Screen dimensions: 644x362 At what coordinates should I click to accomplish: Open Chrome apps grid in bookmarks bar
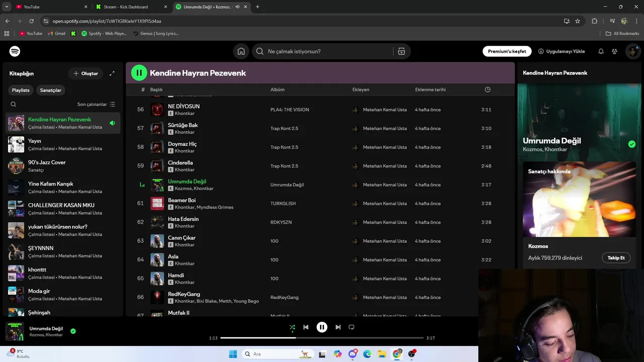pos(7,34)
